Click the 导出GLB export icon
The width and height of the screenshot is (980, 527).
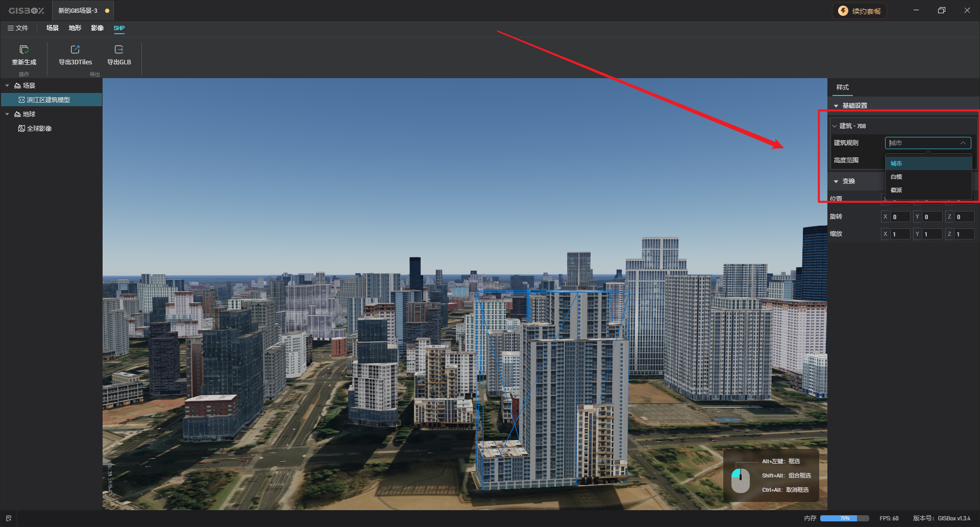point(118,50)
